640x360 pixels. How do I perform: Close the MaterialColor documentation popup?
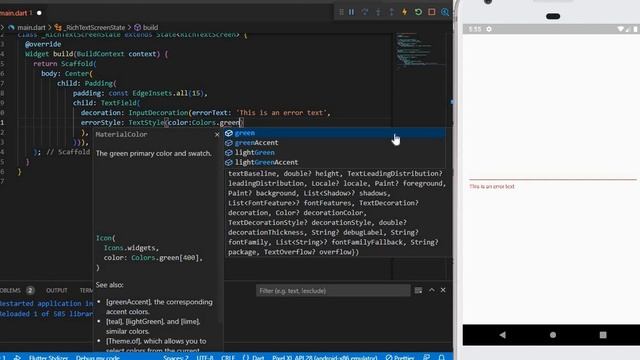click(217, 134)
